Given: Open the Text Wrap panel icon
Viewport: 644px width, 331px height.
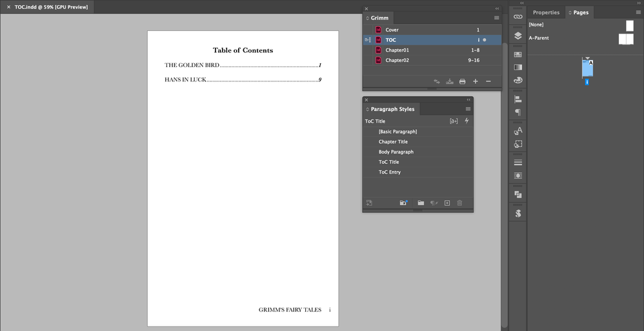Looking at the screenshot, I should (518, 176).
